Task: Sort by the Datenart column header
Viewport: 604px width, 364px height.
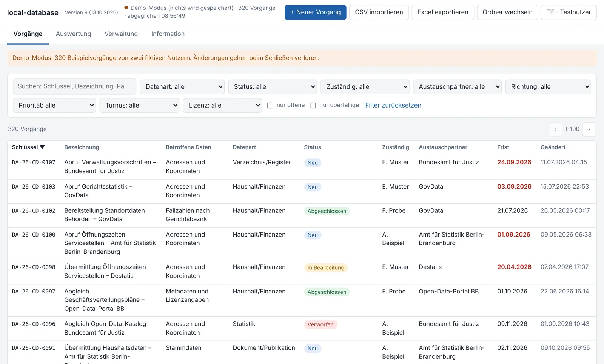Action: tap(244, 147)
